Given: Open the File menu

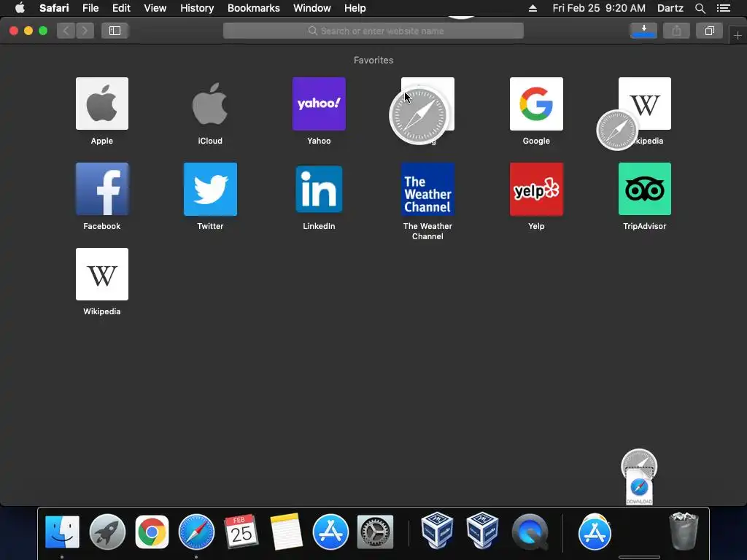Looking at the screenshot, I should [90, 8].
